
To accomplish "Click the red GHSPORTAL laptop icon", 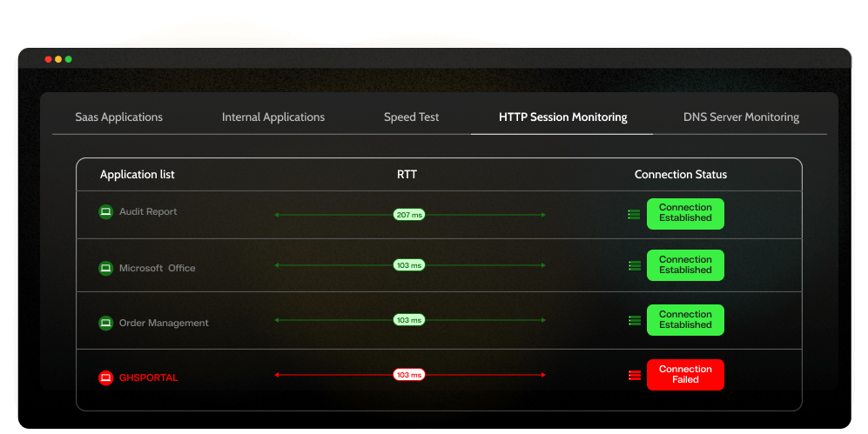I will 105,377.
